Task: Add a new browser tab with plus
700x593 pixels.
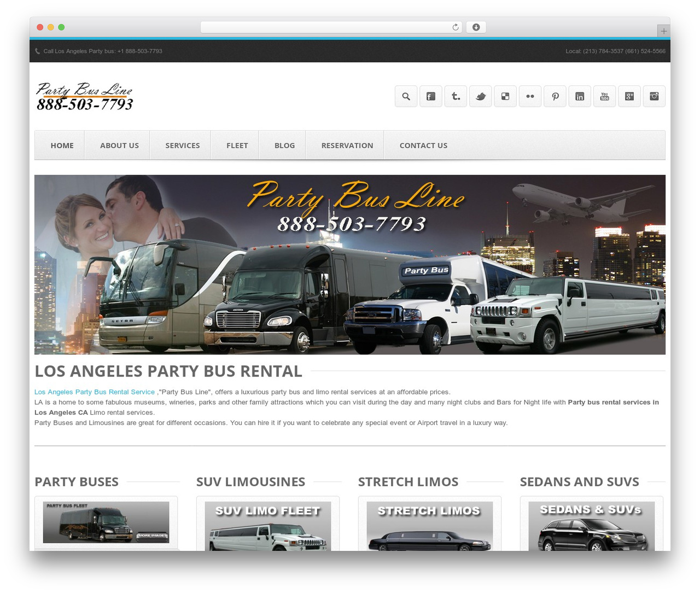Action: pos(663,31)
